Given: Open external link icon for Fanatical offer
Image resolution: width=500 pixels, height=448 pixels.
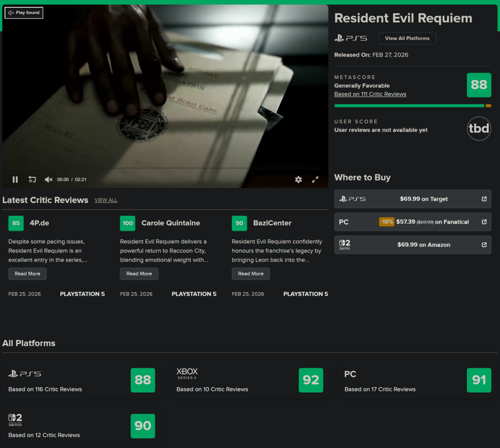Looking at the screenshot, I should [484, 222].
